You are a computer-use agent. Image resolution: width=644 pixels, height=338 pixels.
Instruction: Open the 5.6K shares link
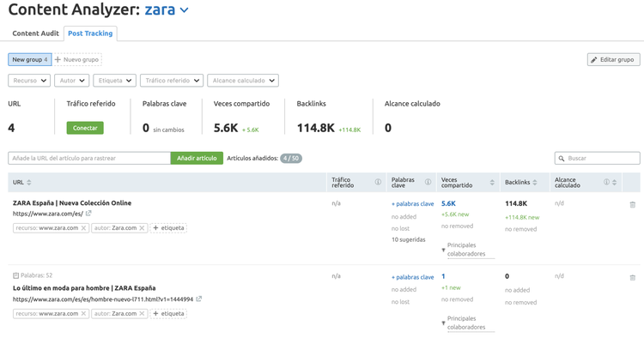click(x=448, y=203)
